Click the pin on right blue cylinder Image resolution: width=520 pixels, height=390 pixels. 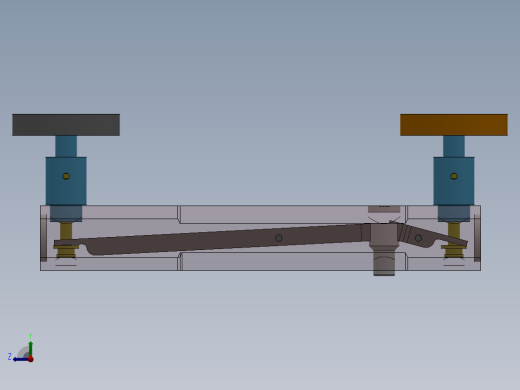(x=454, y=176)
